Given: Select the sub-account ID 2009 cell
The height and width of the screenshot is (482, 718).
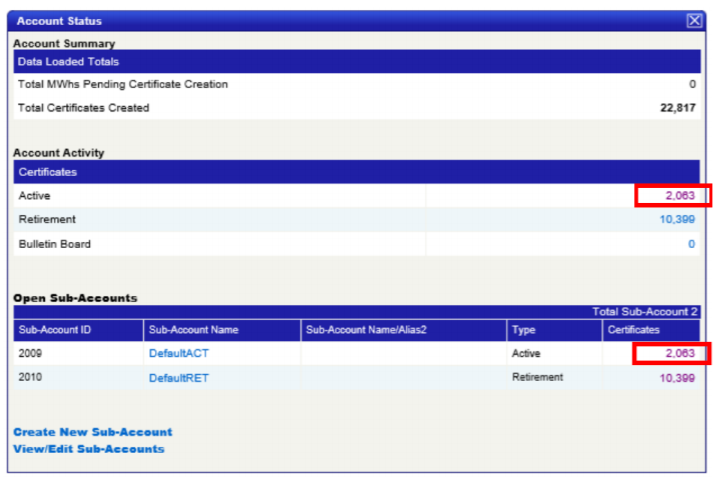Looking at the screenshot, I should pos(78,353).
